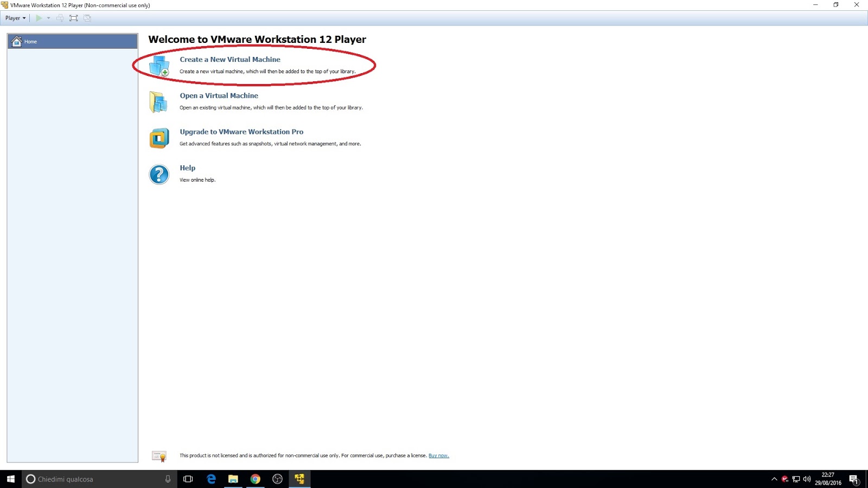Click the Open a Virtual Machine heading
The height and width of the screenshot is (488, 868).
(x=219, y=96)
